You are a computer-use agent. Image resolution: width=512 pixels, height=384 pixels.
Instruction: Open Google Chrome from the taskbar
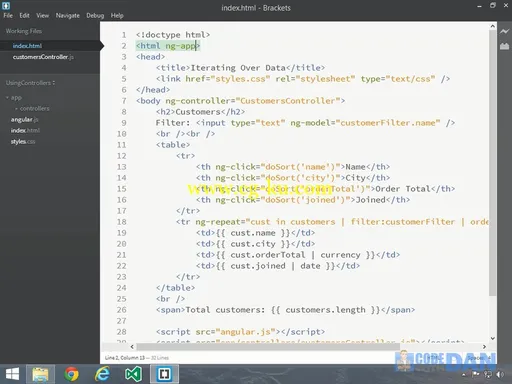(x=71, y=374)
